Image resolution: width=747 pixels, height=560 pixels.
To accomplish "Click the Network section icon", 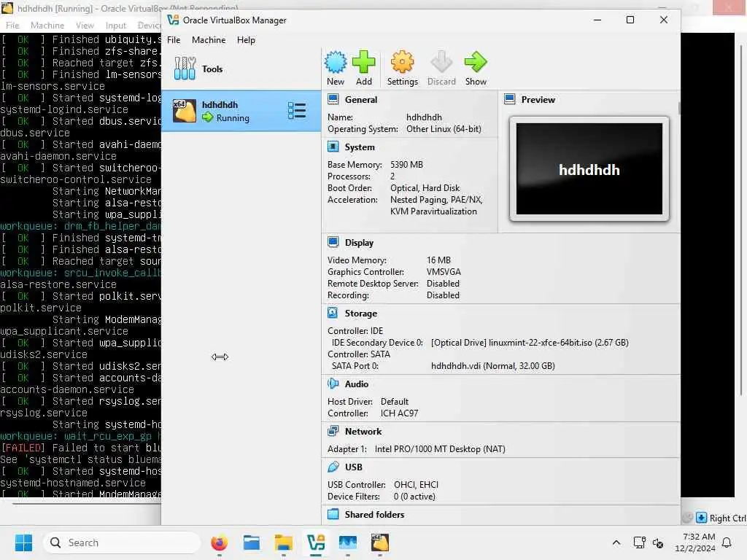I will tap(333, 431).
